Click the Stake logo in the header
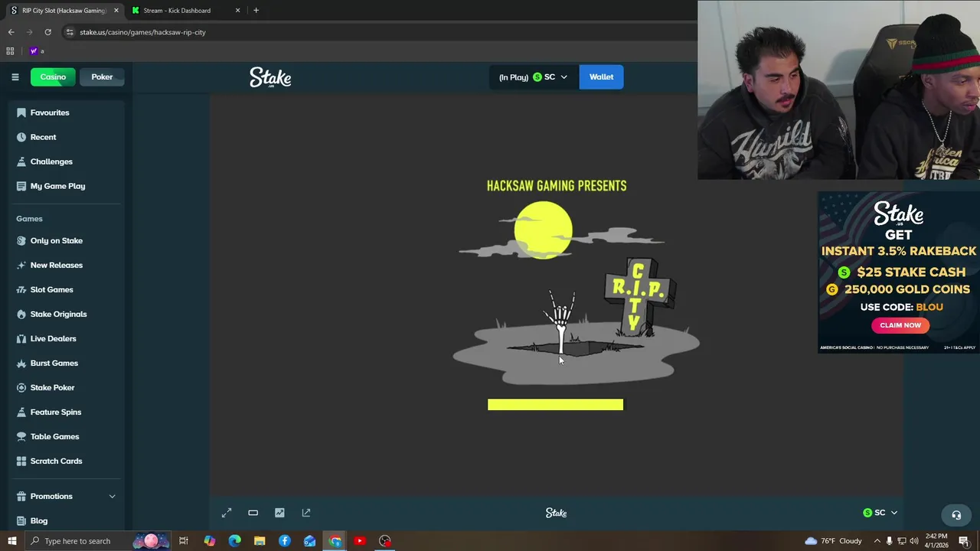Viewport: 980px width, 551px height. coord(270,77)
